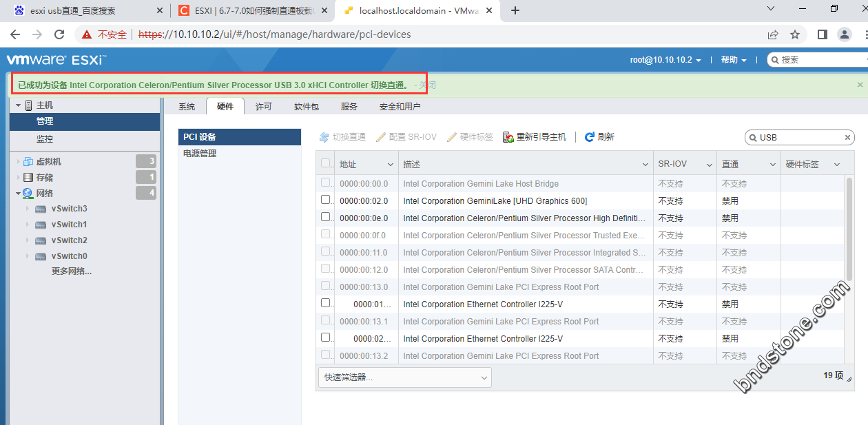868x425 pixels.
Task: Check the box for device 0000:00:02.0
Action: point(326,200)
